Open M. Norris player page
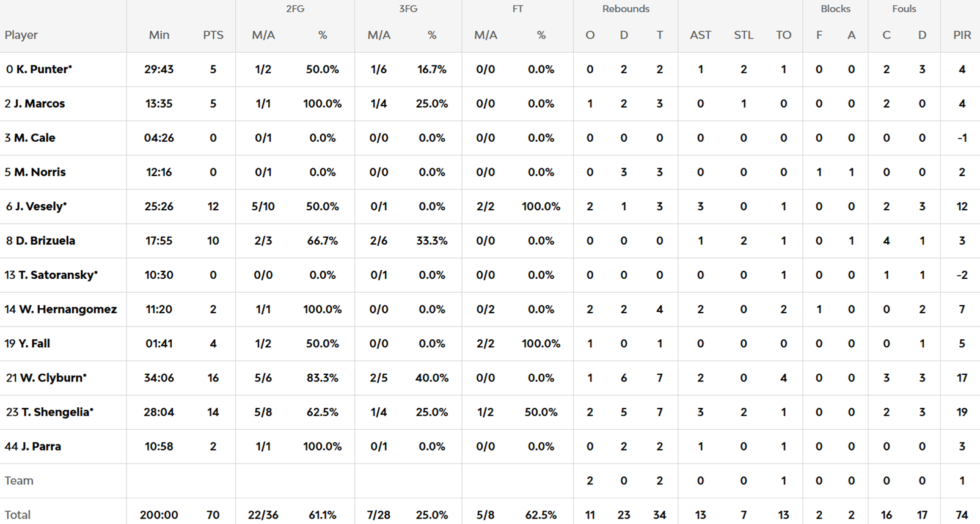Viewport: 980px width, 524px height. tap(40, 172)
